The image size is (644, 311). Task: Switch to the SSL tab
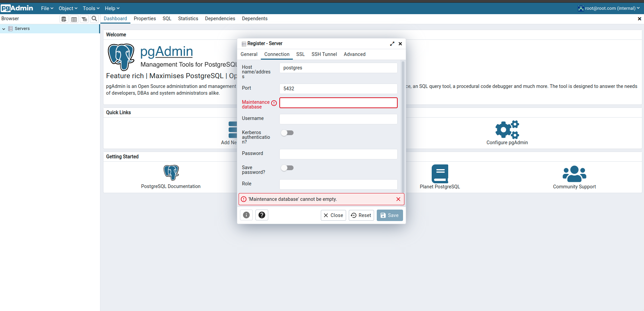click(x=300, y=54)
